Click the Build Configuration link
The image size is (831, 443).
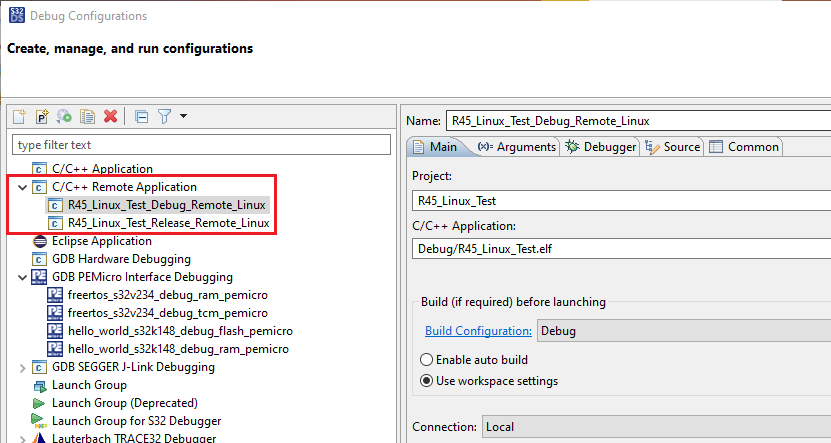(478, 331)
